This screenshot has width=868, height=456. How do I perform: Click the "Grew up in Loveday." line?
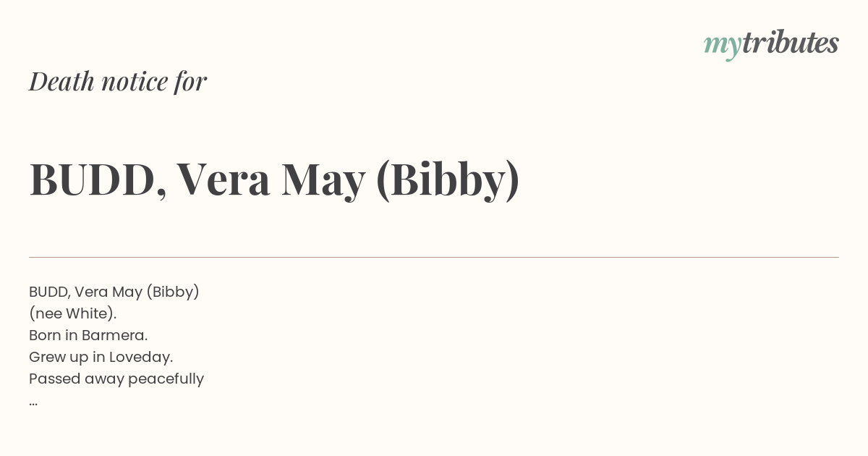(x=101, y=357)
